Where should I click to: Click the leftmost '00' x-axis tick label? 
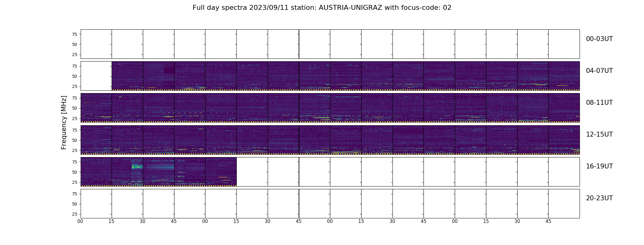(80, 221)
